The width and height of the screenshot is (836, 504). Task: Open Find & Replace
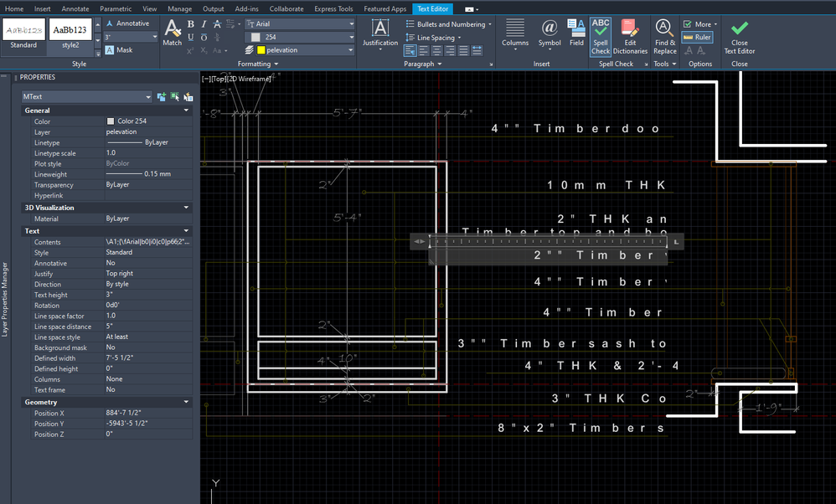[665, 37]
